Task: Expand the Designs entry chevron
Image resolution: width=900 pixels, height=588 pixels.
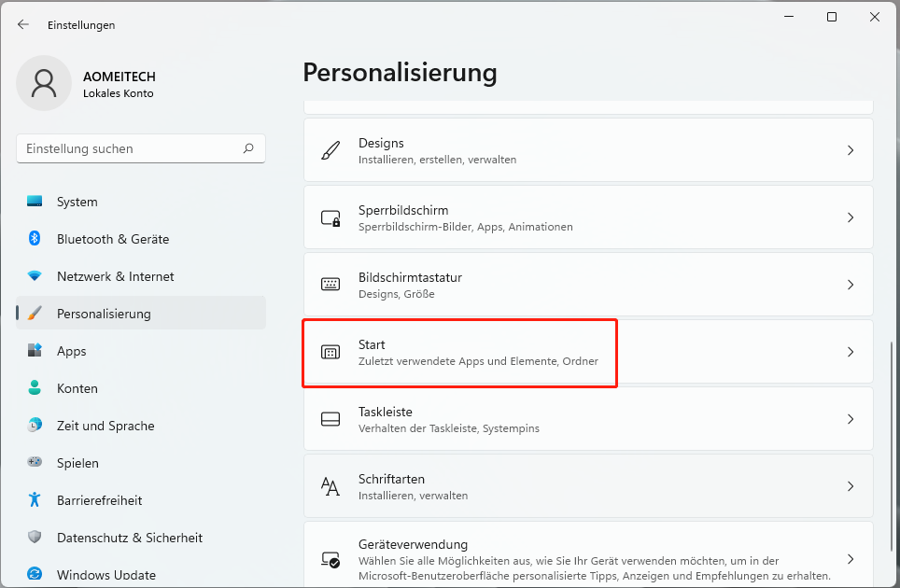Action: click(x=850, y=150)
